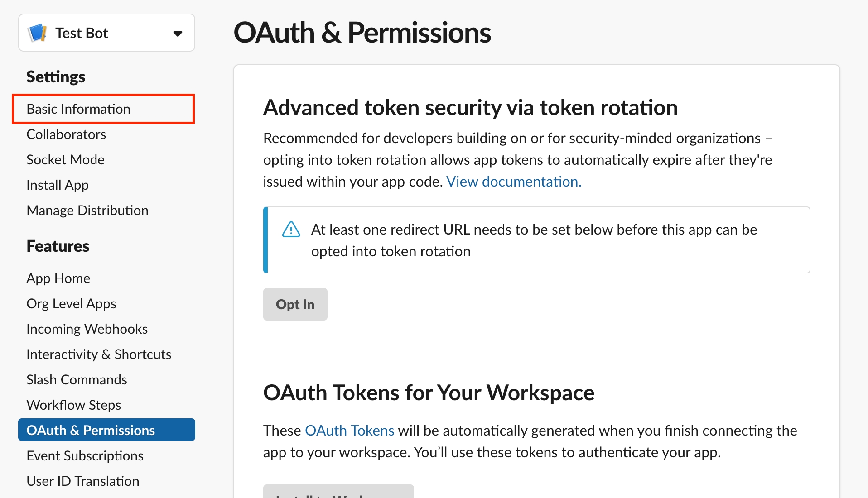868x498 pixels.
Task: Open Slash Commands page
Action: (77, 380)
